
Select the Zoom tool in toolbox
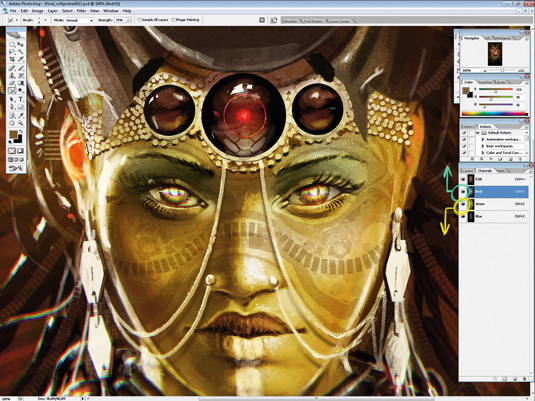(20, 123)
